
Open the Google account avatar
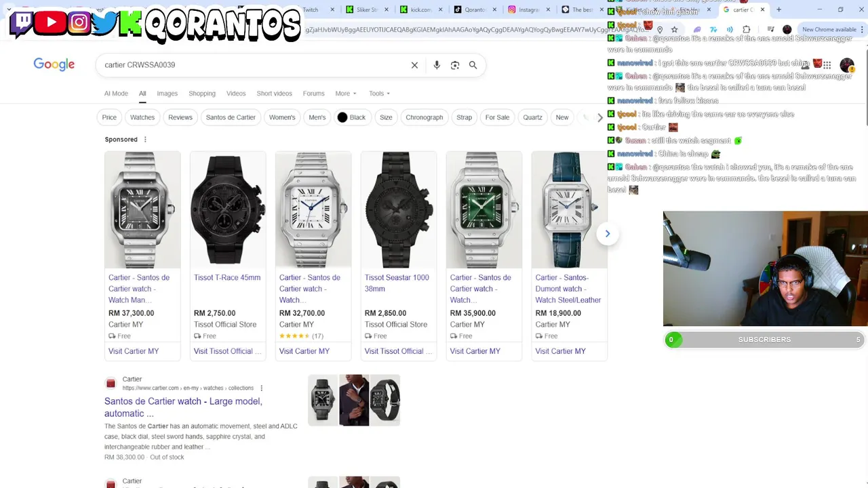(x=846, y=65)
